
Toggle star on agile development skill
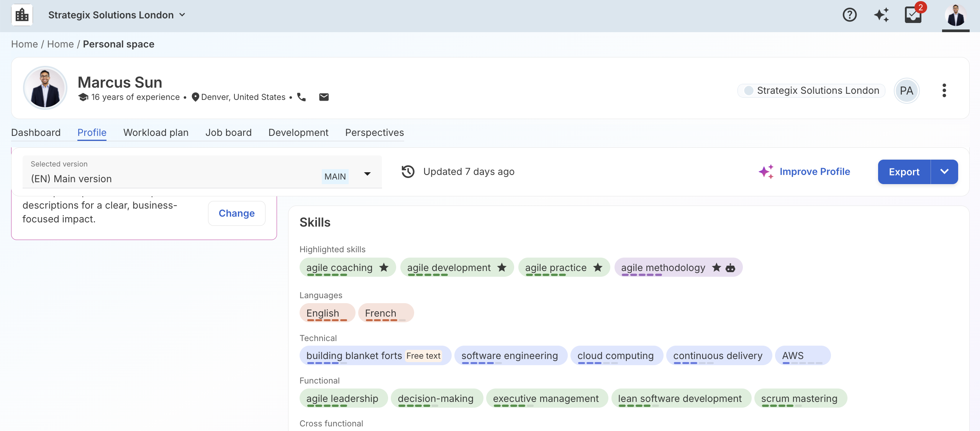pyautogui.click(x=502, y=268)
